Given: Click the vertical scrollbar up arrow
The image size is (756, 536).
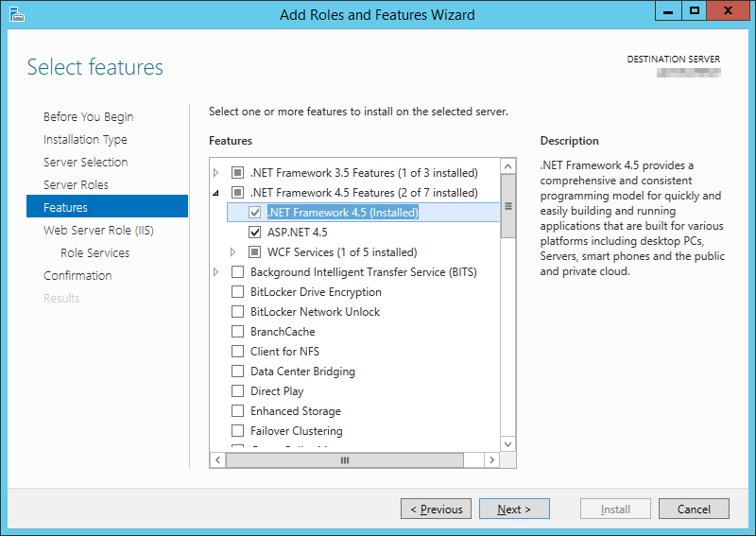Looking at the screenshot, I should (507, 166).
